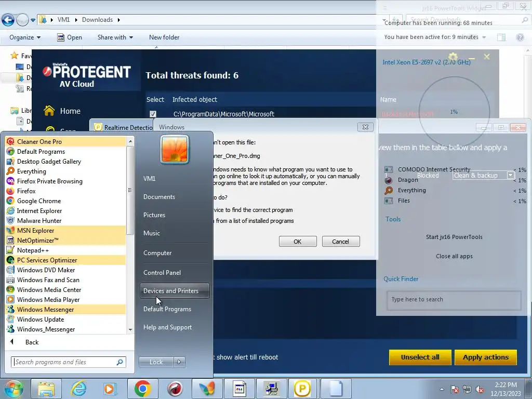This screenshot has width=532, height=399.
Task: Cancel the Windows open-file dialog
Action: pyautogui.click(x=341, y=242)
